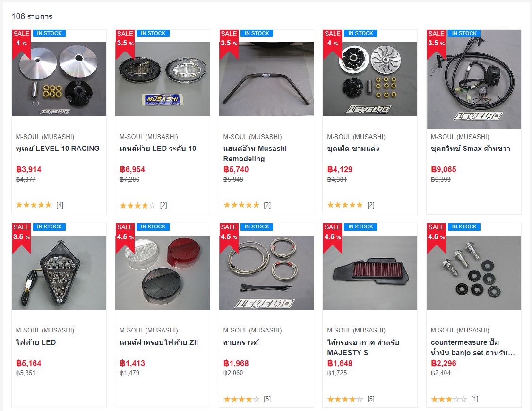Open the LEVEL 10 RACING pulley product image

tap(59, 79)
